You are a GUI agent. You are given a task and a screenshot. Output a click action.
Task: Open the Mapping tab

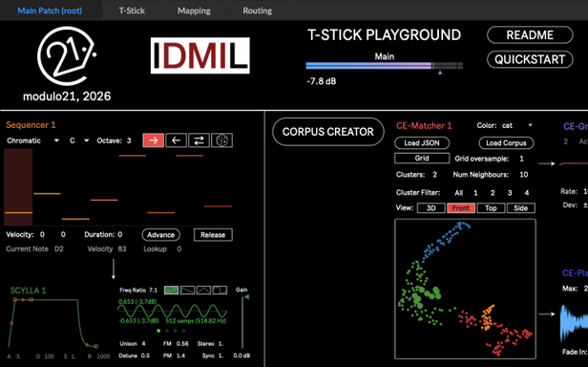pyautogui.click(x=194, y=11)
